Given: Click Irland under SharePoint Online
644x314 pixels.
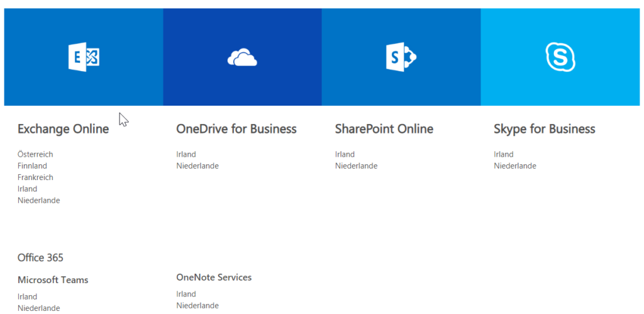Looking at the screenshot, I should tap(345, 155).
